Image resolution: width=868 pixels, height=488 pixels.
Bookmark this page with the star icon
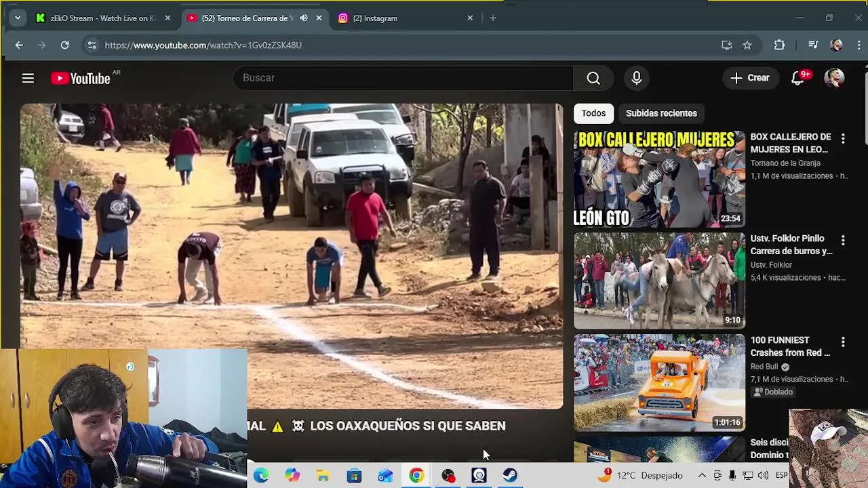[747, 45]
